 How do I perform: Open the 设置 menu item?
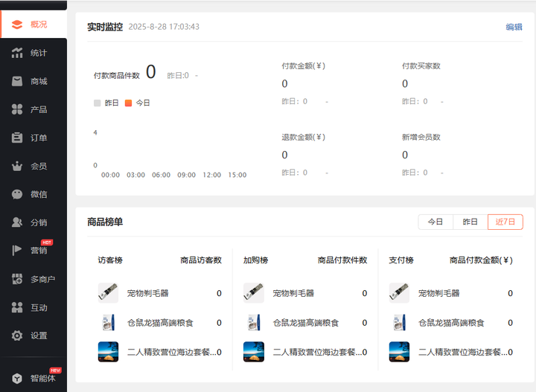(33, 335)
